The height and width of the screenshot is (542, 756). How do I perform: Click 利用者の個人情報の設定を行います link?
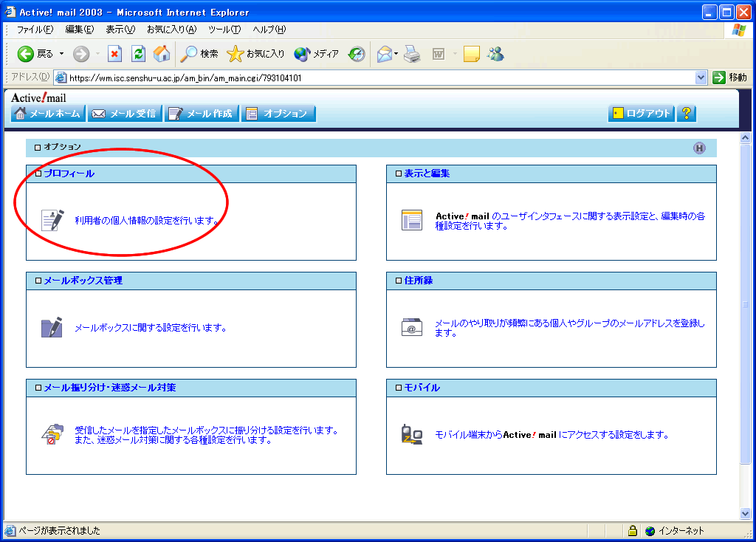(147, 221)
